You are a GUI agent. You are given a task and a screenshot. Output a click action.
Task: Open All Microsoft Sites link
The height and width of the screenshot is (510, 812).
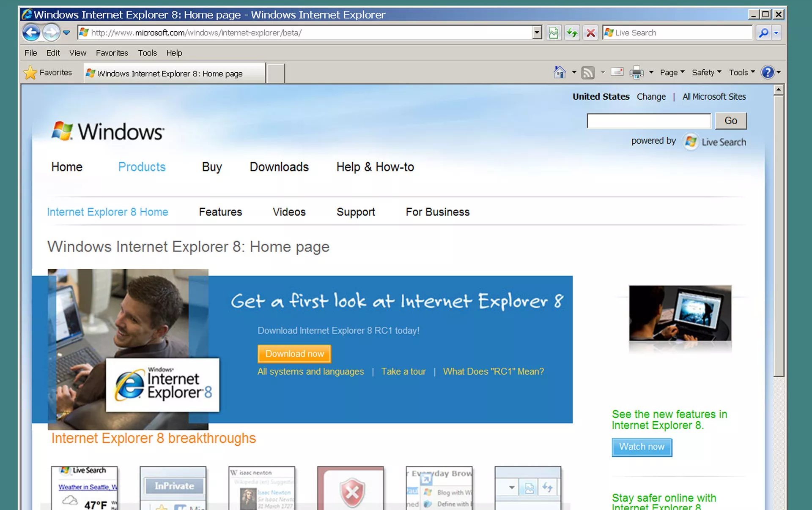714,97
